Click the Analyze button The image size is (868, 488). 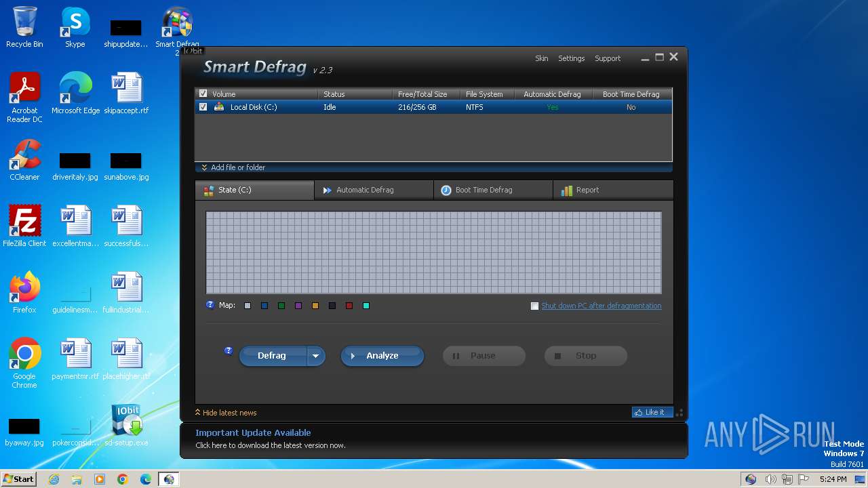pos(382,356)
